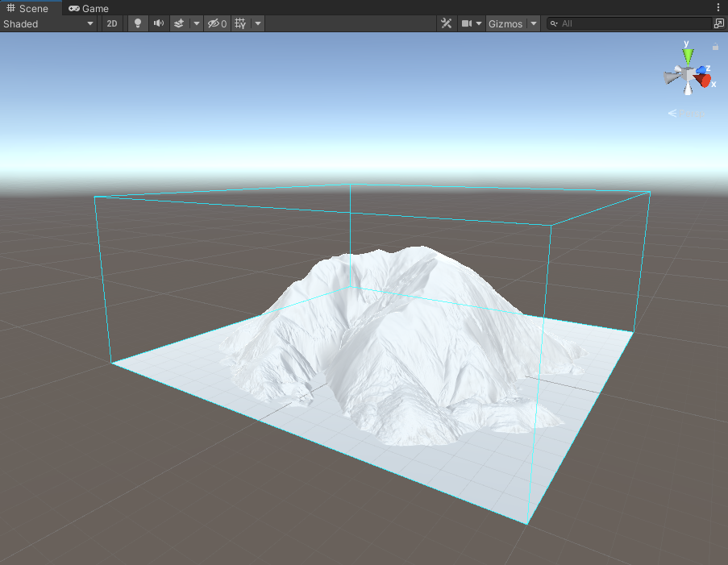
Task: Switch to the Game tab
Action: coord(89,8)
